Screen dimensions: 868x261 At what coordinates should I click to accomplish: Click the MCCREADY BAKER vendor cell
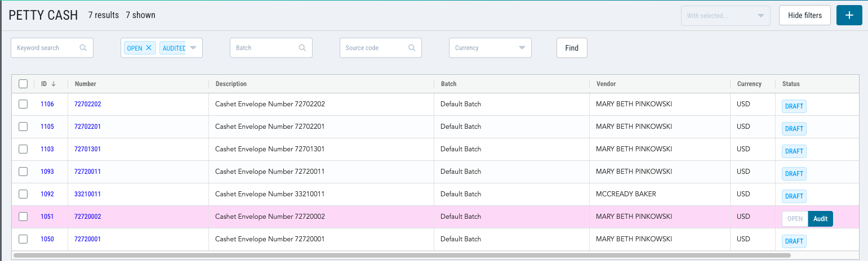[626, 194]
